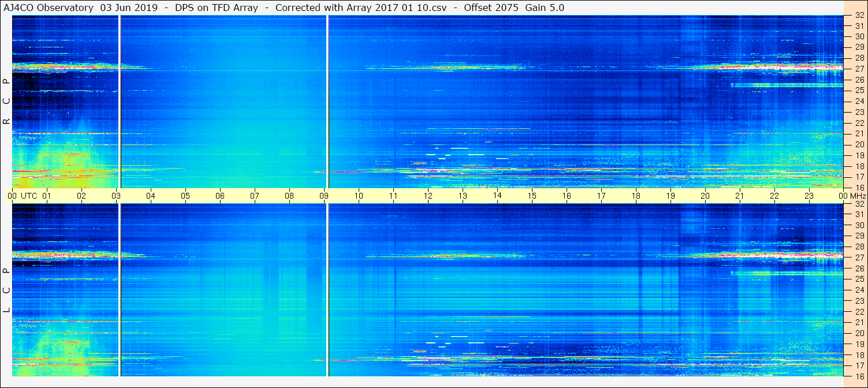Click the "Offset 2075" header value
The height and width of the screenshot is (388, 868).
(x=491, y=8)
